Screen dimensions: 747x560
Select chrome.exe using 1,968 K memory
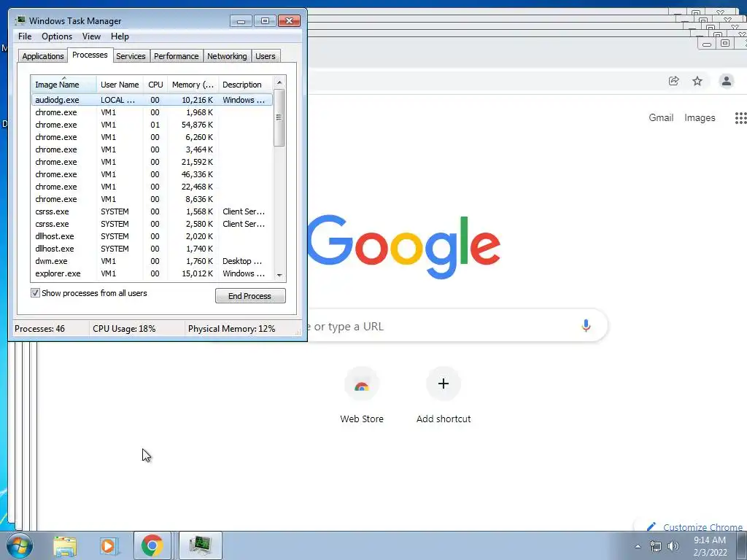point(152,112)
